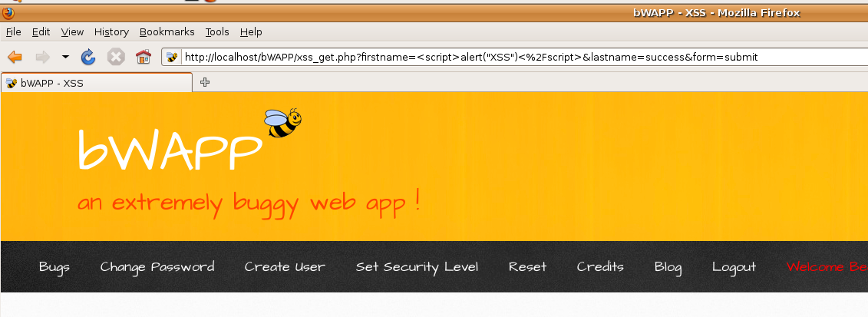Open the Help menu
Viewport: 868px width, 317px height.
(x=251, y=32)
